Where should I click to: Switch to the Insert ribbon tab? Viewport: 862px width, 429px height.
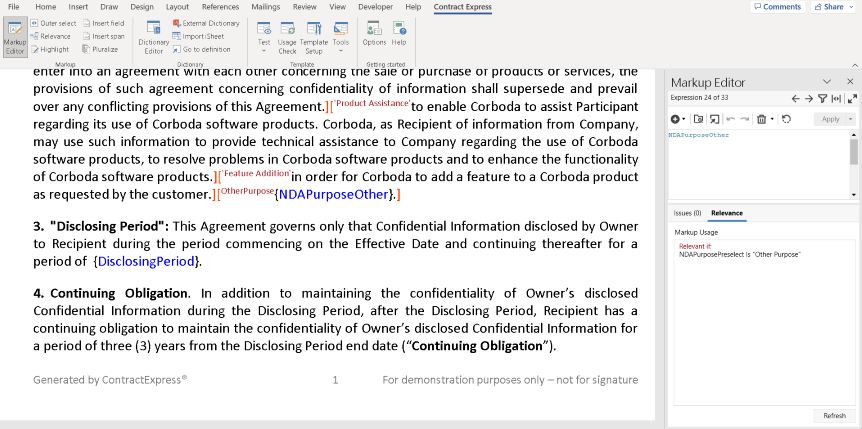(x=78, y=7)
